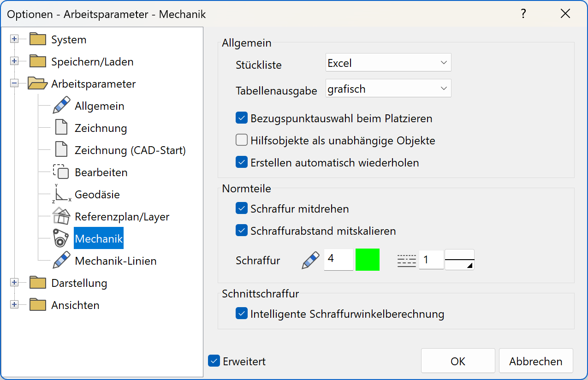Confirm settings with OK
The height and width of the screenshot is (380, 588).
pos(457,361)
